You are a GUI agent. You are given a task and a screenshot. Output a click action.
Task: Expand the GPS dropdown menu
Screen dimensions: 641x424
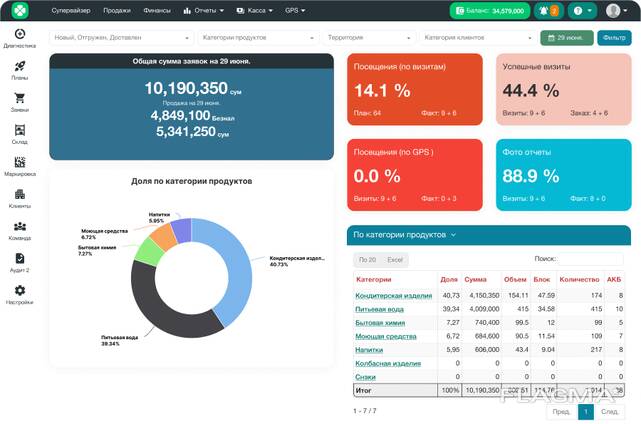(295, 10)
